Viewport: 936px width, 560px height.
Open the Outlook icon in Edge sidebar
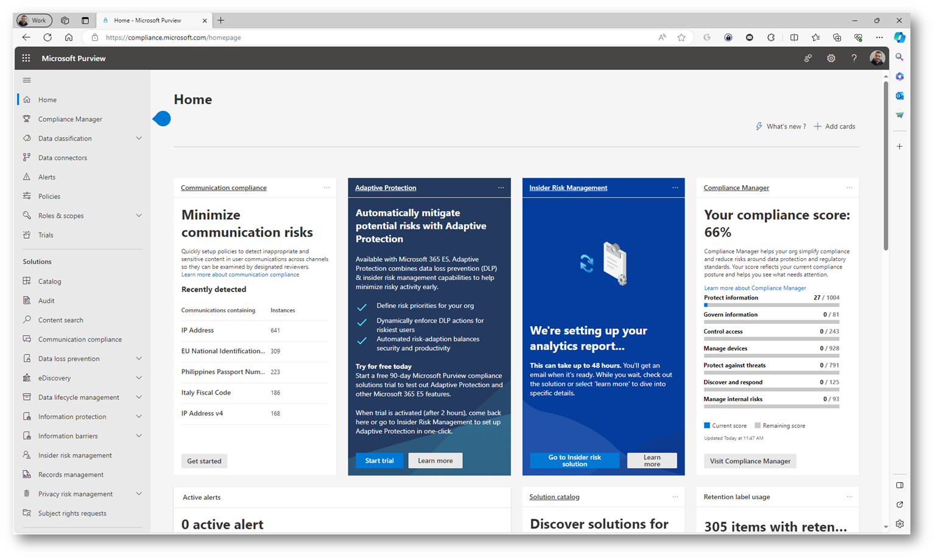tap(899, 96)
